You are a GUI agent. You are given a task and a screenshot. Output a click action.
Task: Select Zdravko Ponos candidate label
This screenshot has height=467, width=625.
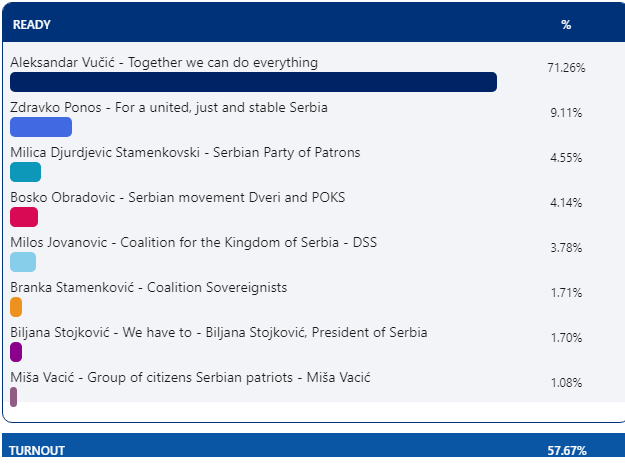point(169,107)
